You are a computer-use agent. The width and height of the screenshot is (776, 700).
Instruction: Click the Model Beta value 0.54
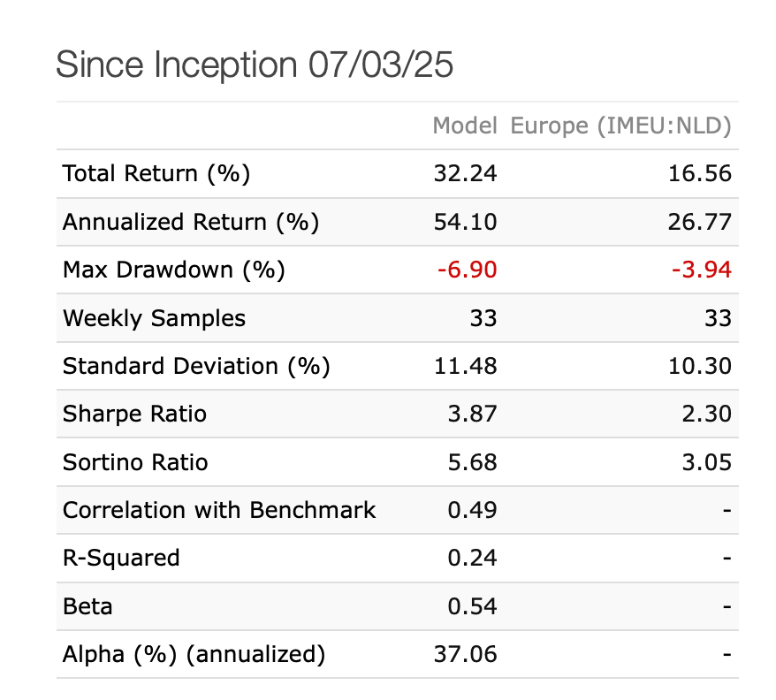[x=472, y=606]
